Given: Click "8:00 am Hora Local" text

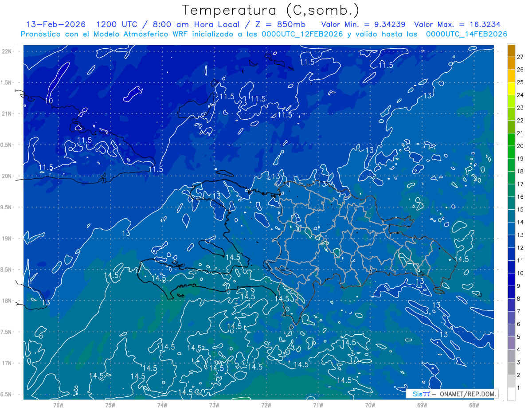Looking at the screenshot, I should 195,24.
